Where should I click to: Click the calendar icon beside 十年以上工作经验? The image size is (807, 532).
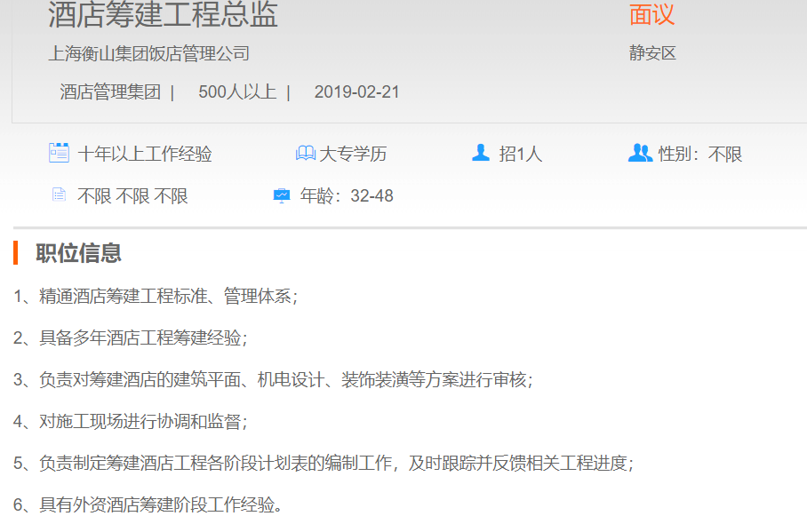59,153
